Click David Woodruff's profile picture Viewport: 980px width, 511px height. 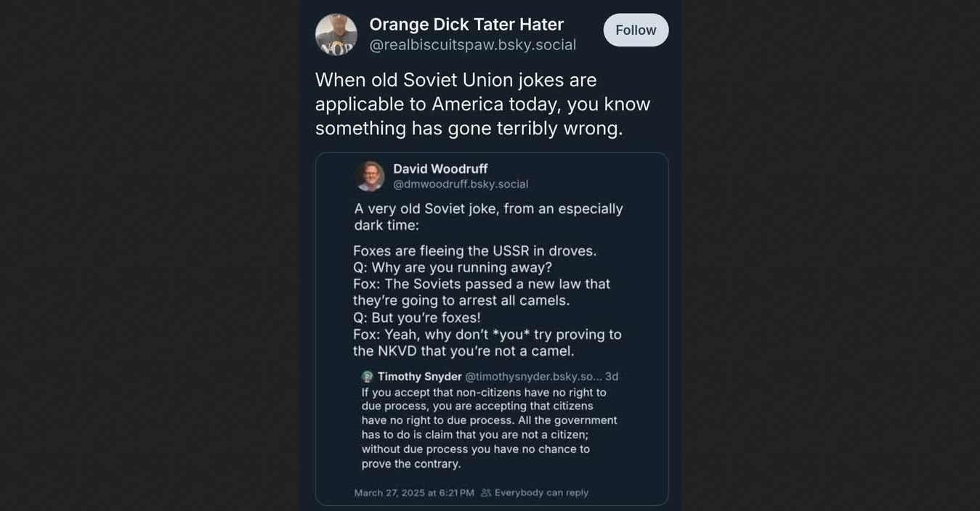pyautogui.click(x=370, y=176)
